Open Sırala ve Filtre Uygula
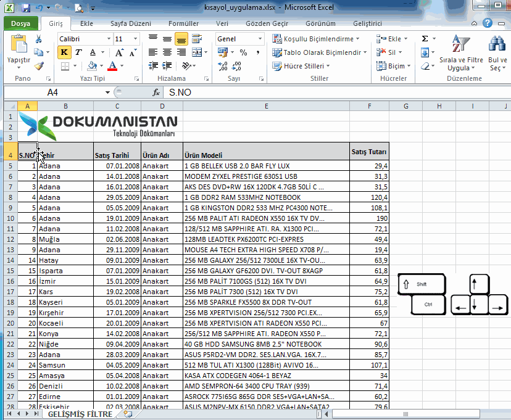The image size is (511, 420). [461, 53]
